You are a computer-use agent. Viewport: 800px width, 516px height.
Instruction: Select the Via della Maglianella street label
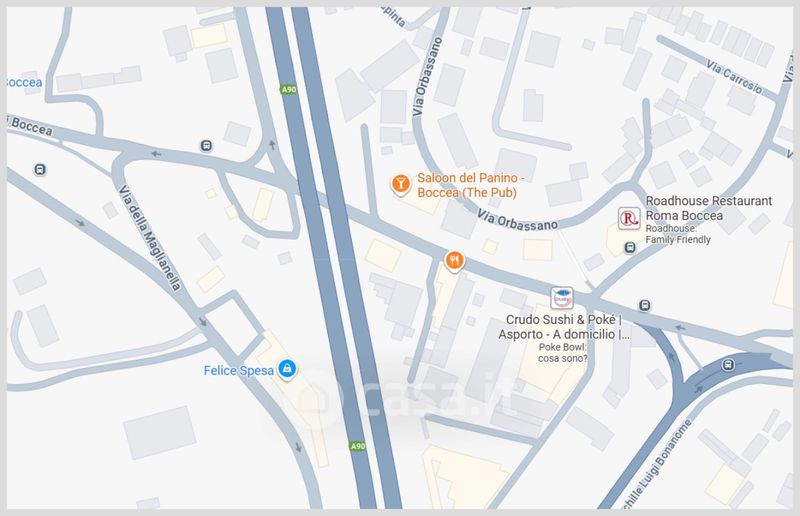tap(150, 238)
